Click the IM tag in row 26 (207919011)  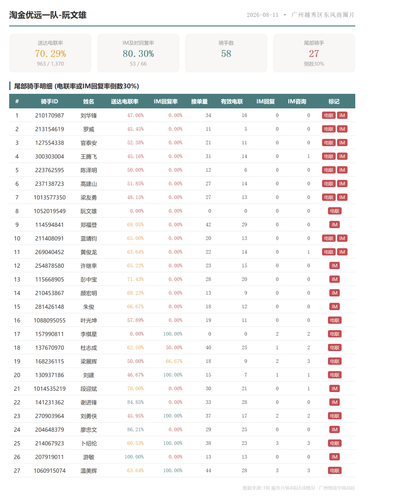tap(335, 457)
